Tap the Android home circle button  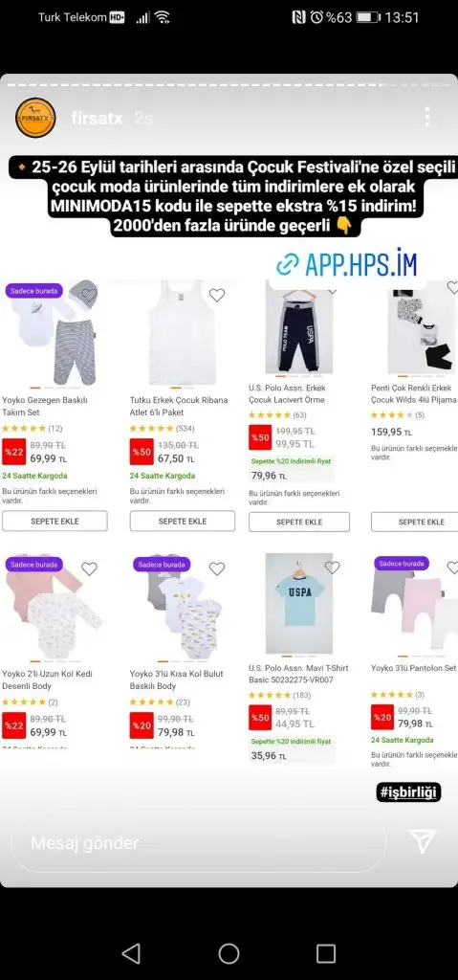(x=229, y=953)
